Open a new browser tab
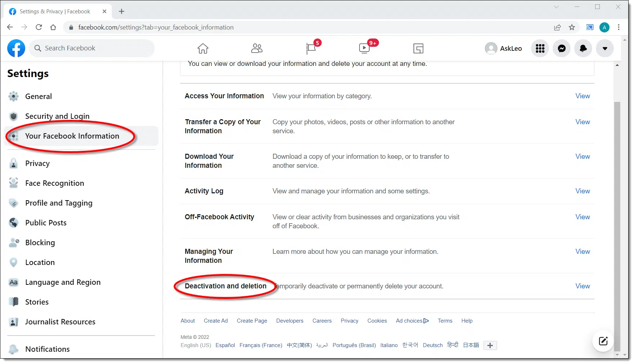This screenshot has height=364, width=634. [122, 12]
